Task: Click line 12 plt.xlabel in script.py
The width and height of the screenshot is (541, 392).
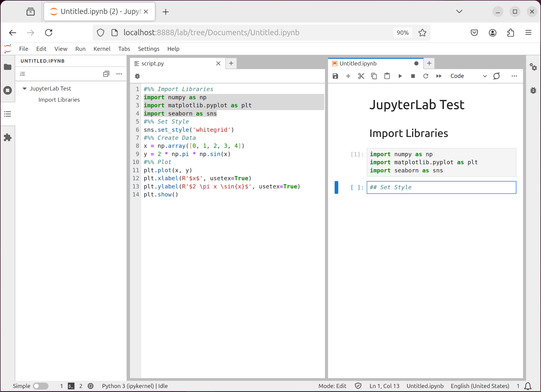Action: pos(197,178)
